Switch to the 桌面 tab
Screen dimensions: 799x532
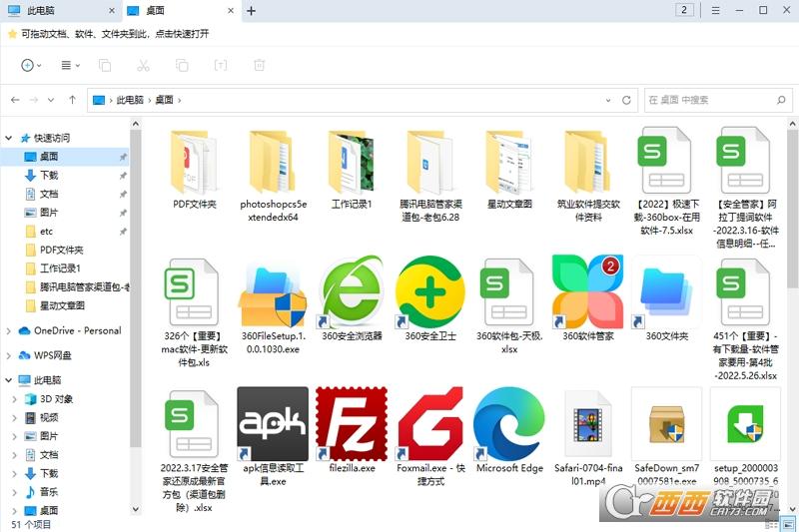[x=181, y=11]
